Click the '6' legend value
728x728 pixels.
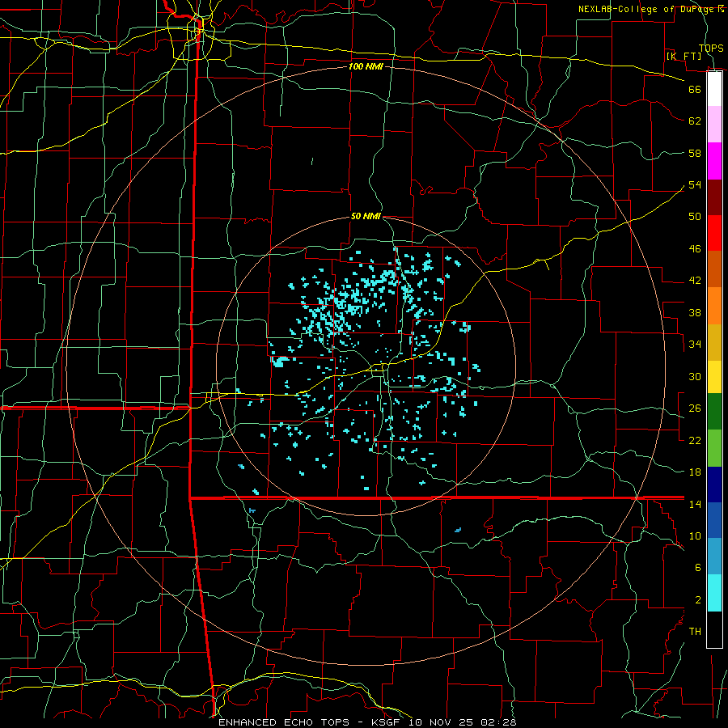(698, 568)
